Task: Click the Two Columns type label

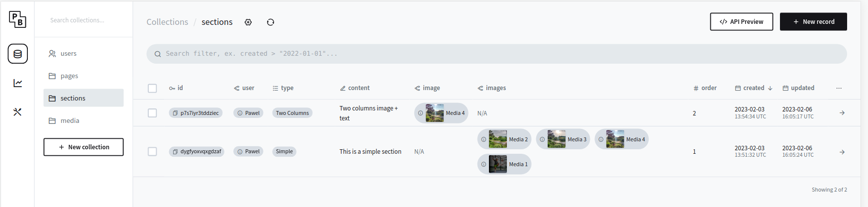Action: click(292, 113)
